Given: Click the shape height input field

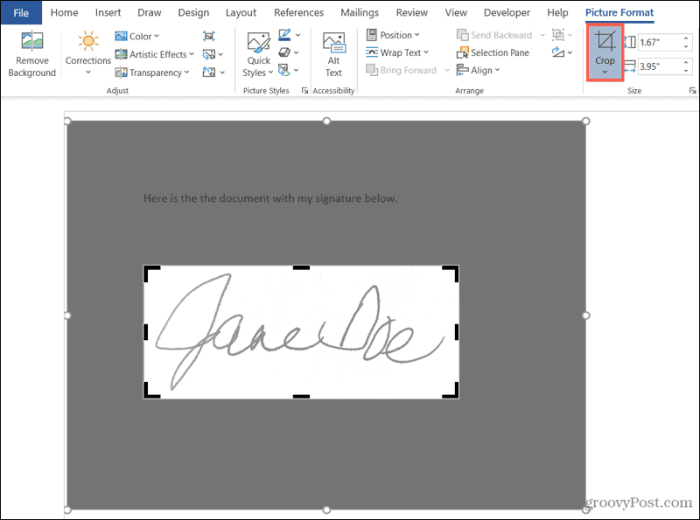Looking at the screenshot, I should tap(660, 42).
